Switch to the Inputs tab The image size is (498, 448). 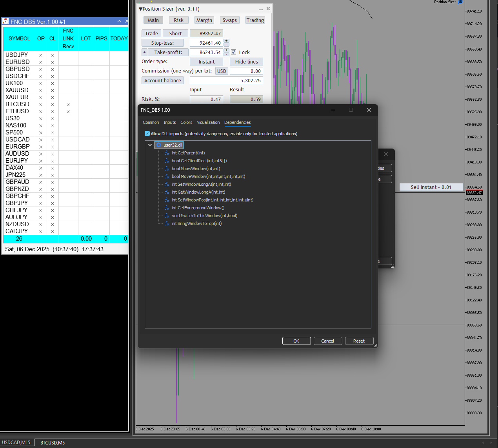169,122
